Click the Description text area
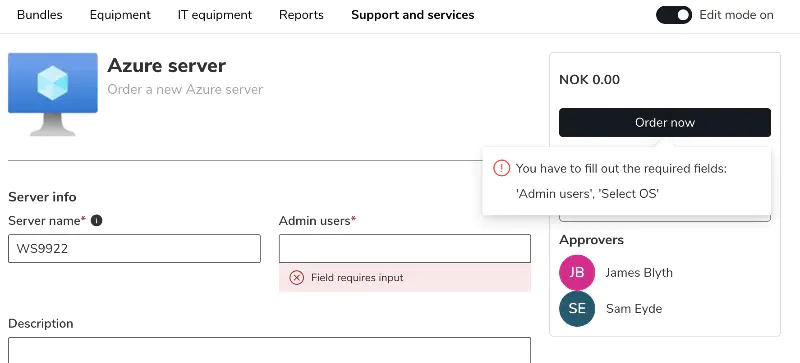The width and height of the screenshot is (800, 363). click(269, 350)
